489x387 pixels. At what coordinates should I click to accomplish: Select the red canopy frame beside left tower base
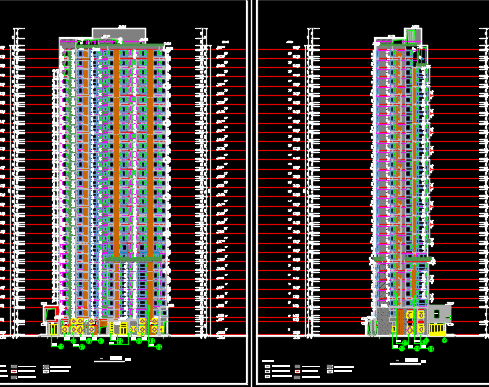click(x=51, y=313)
